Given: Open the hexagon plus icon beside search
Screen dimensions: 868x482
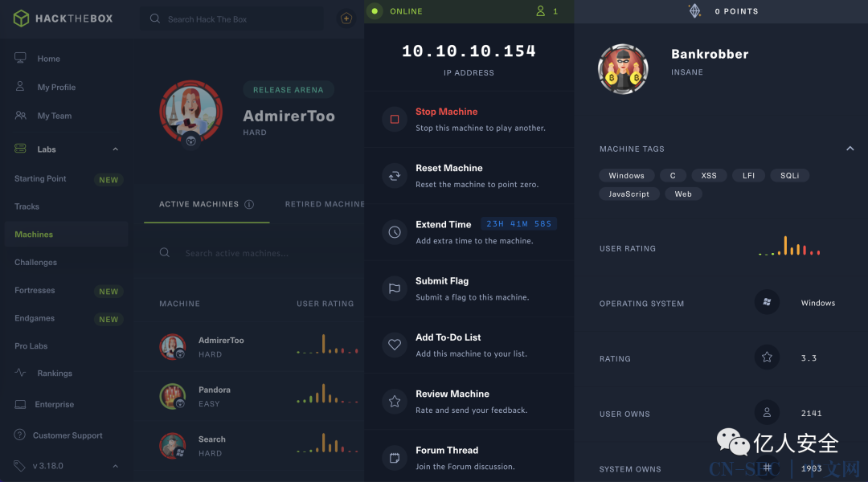Looking at the screenshot, I should [x=346, y=18].
